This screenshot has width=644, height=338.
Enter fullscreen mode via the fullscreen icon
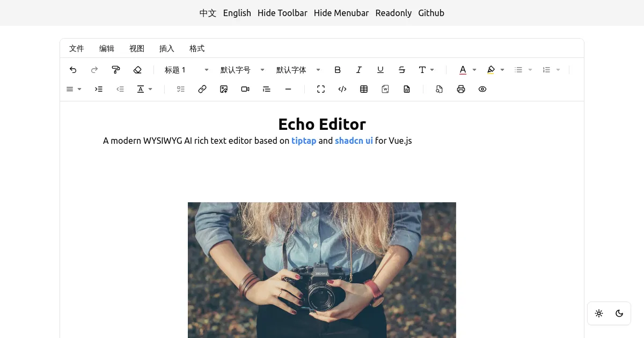321,89
